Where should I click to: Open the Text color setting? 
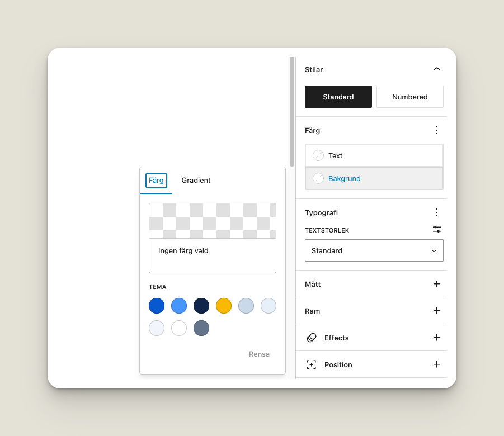click(374, 155)
